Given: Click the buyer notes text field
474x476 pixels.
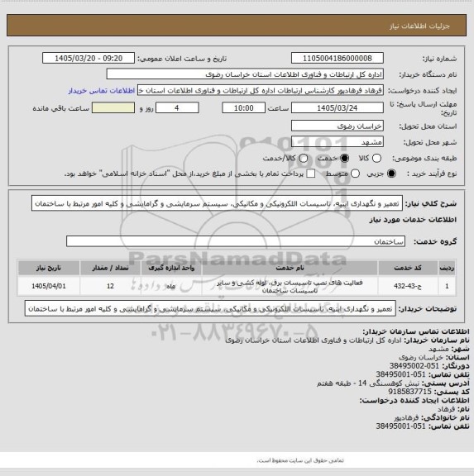Looking at the screenshot, I should 210,309.
